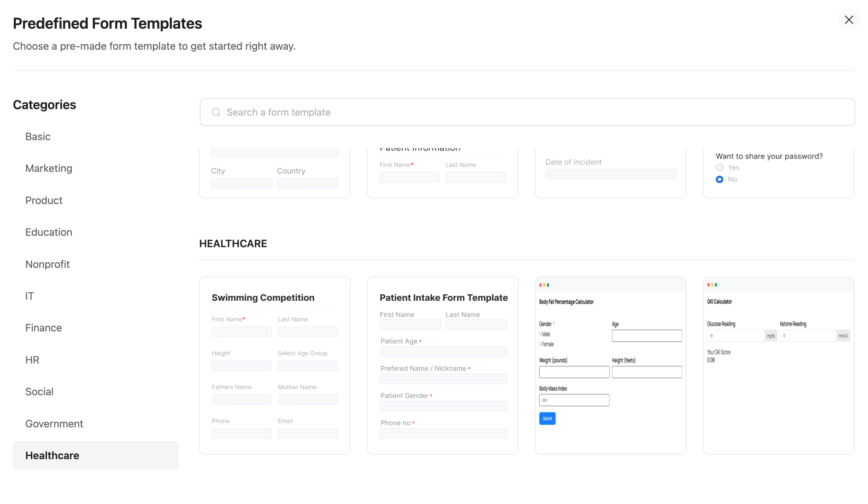Image resolution: width=868 pixels, height=504 pixels.
Task: Select Yes for sharing your password
Action: [720, 167]
